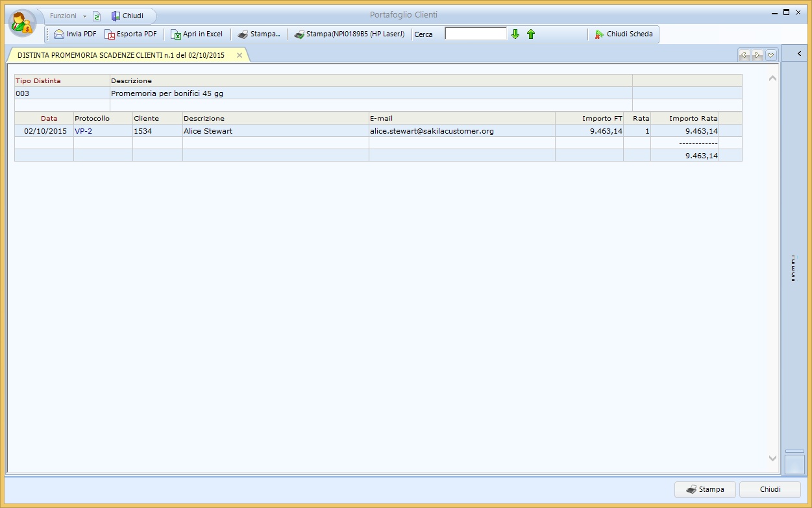Open the report with Apri in Excel
Viewport: 812px width, 508px height.
[197, 34]
